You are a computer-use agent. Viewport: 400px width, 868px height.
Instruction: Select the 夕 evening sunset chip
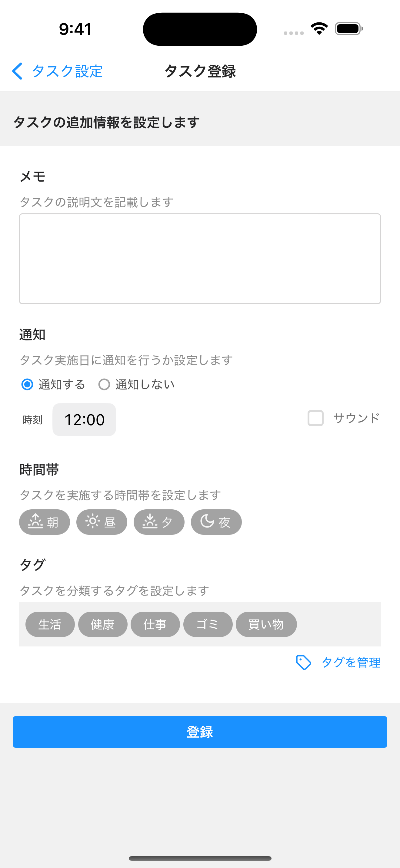point(159,522)
